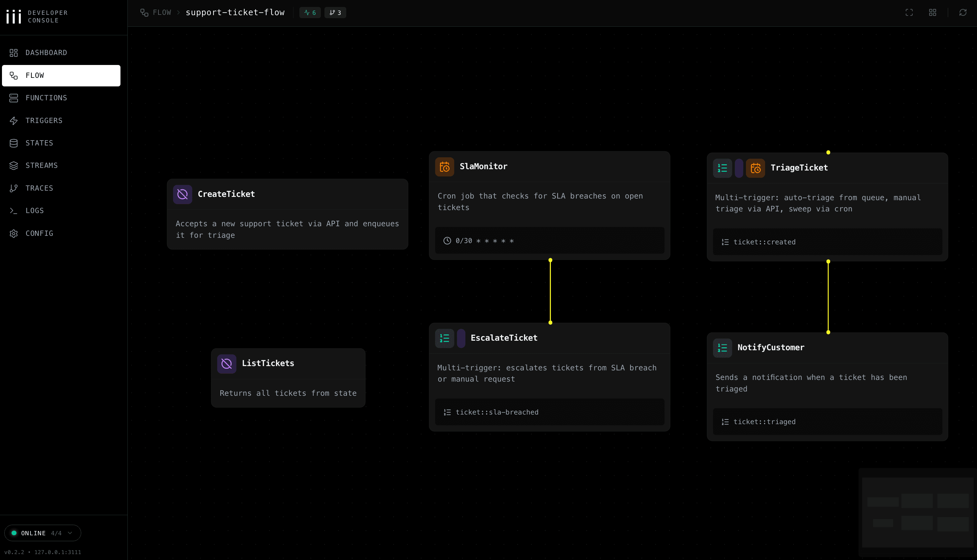The width and height of the screenshot is (977, 560).
Task: Toggle the activity count badge showing 6
Action: click(x=310, y=12)
